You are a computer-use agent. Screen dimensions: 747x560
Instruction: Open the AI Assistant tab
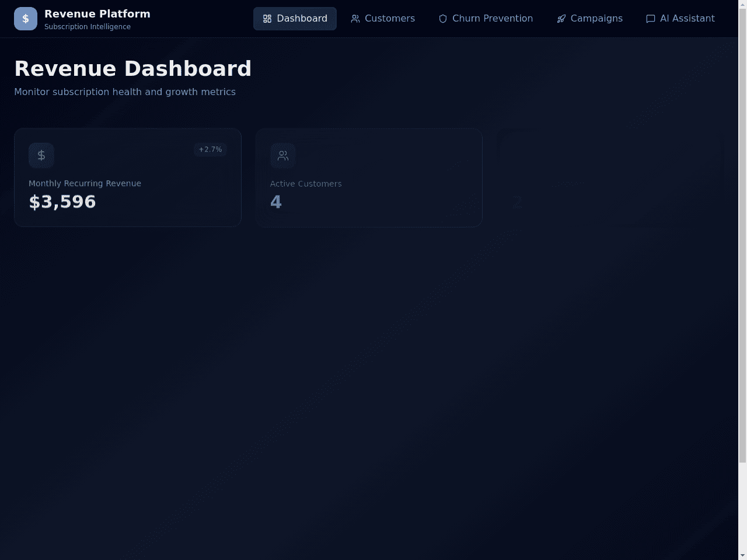click(x=680, y=19)
